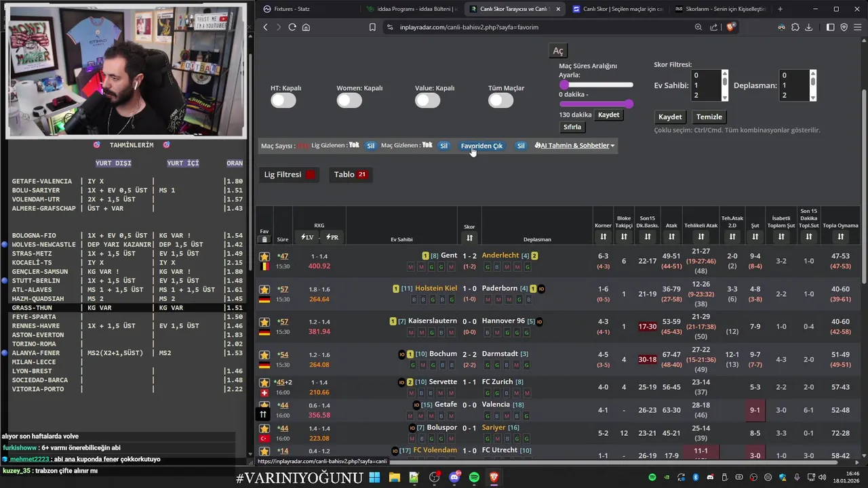868x488 pixels.
Task: Open AI Tahmin & Sohbetler dropdown
Action: coord(574,146)
